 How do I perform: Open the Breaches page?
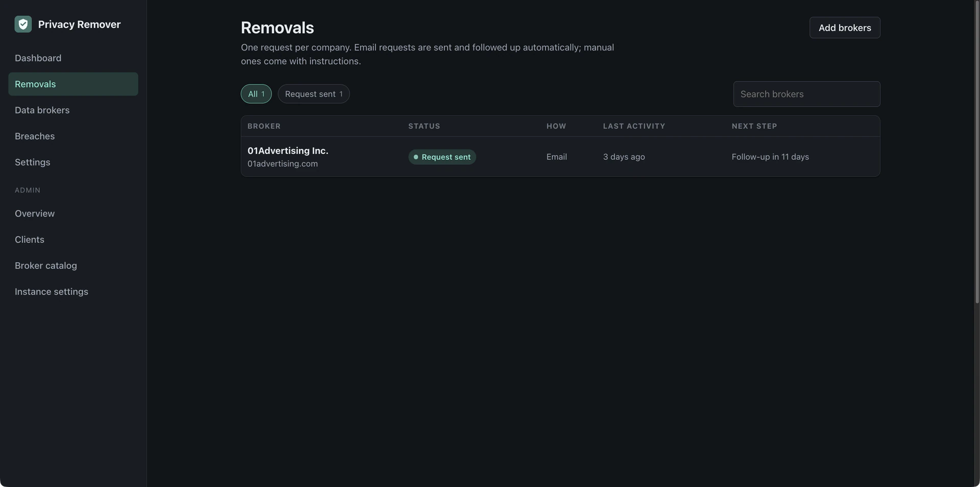(x=73, y=136)
